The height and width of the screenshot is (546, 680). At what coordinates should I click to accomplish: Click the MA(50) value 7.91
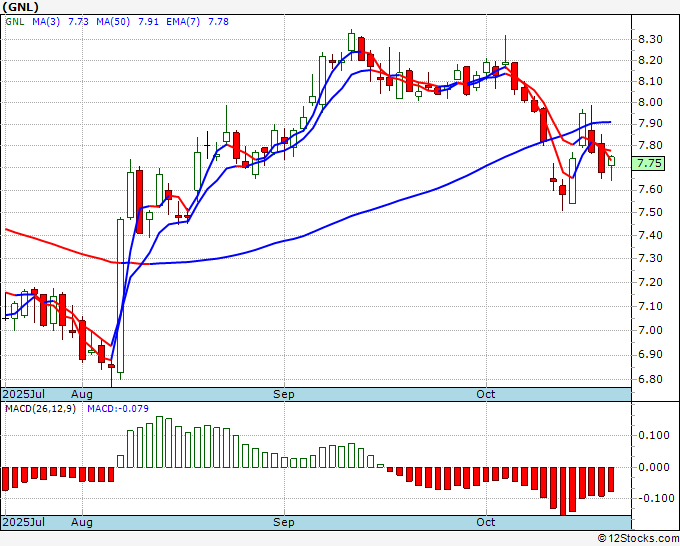(x=148, y=22)
